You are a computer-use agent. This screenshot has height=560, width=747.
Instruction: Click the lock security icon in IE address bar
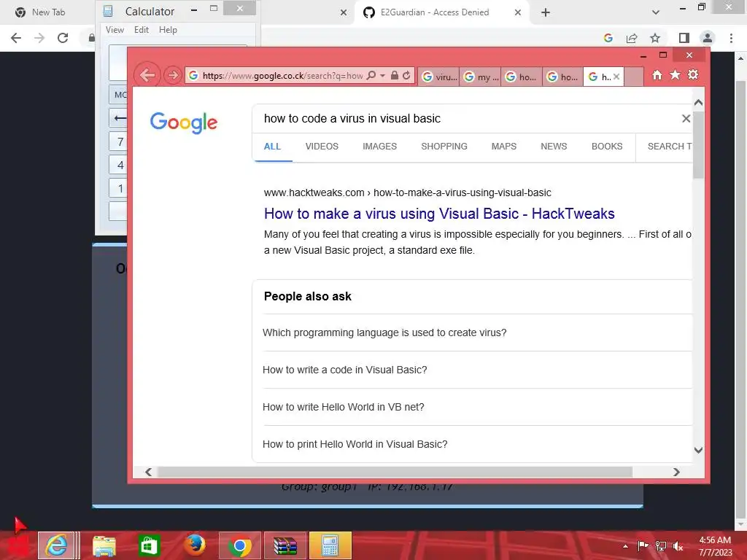coord(395,75)
